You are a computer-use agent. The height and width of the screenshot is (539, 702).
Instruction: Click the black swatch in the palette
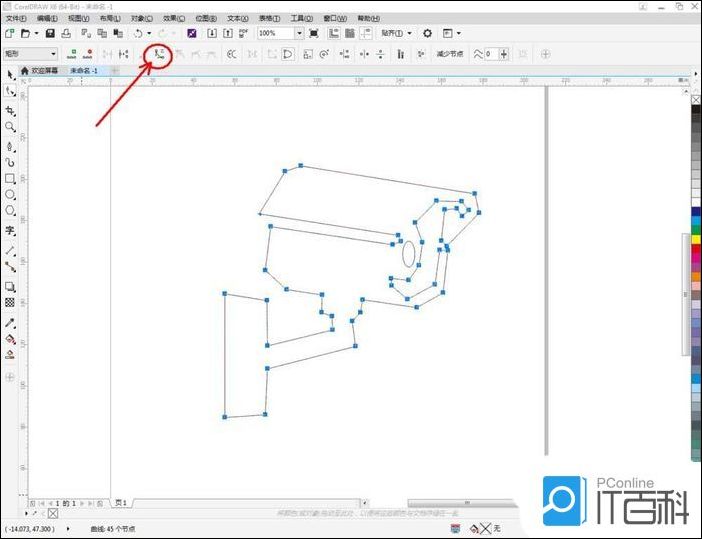click(x=696, y=109)
